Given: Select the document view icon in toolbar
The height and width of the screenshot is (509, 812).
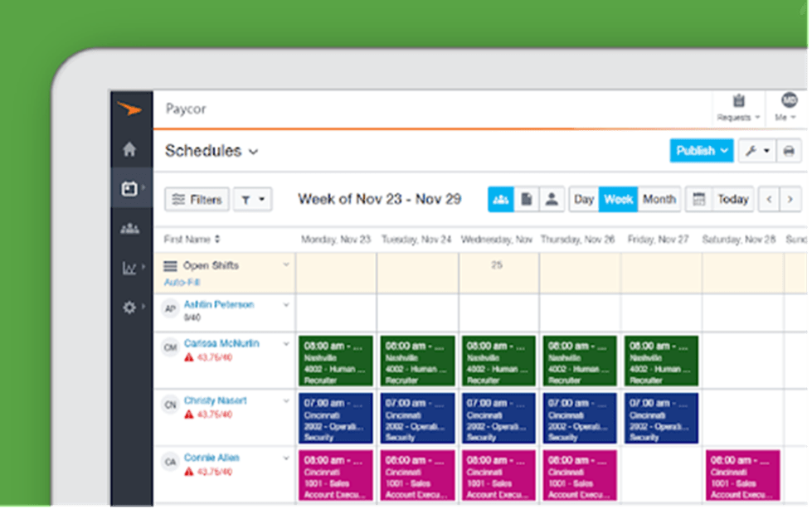Looking at the screenshot, I should point(528,199).
